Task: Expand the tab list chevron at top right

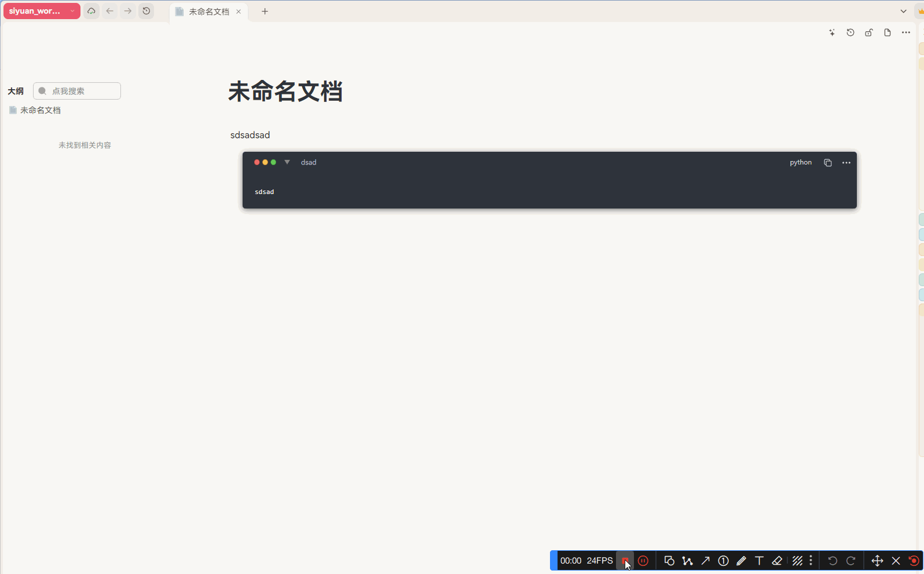Action: pos(903,12)
